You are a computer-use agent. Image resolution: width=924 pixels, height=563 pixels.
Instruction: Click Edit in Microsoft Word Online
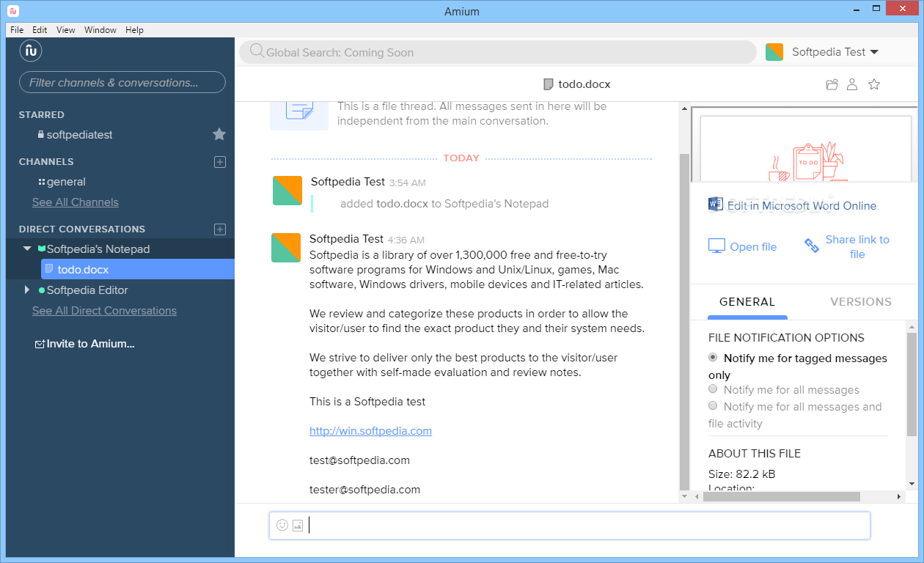(x=802, y=206)
